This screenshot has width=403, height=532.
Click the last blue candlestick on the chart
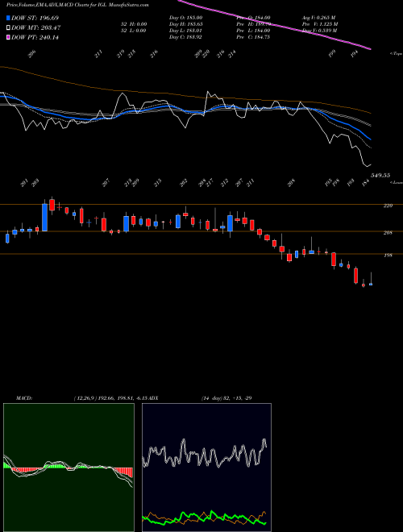371,284
